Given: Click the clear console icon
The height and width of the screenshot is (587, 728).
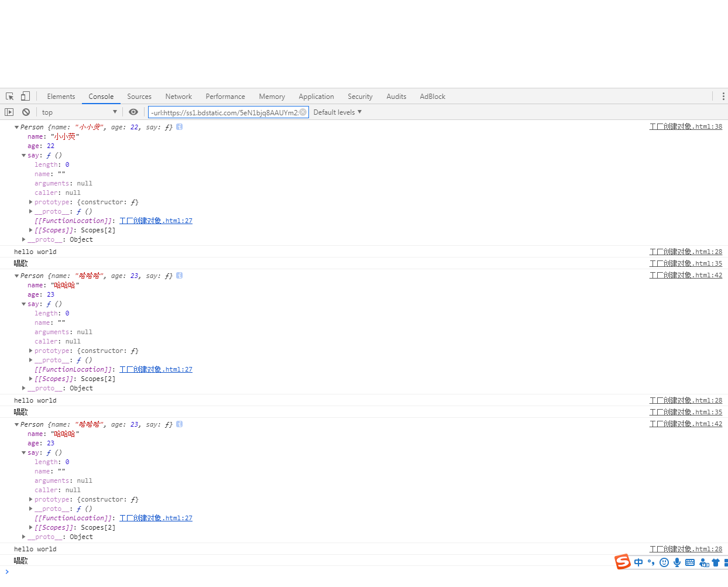Looking at the screenshot, I should (26, 112).
